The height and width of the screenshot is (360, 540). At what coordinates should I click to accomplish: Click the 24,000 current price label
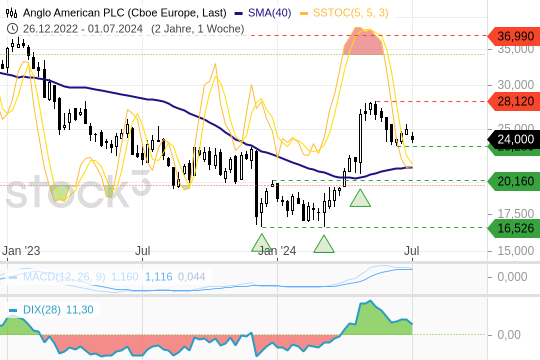[x=514, y=139]
